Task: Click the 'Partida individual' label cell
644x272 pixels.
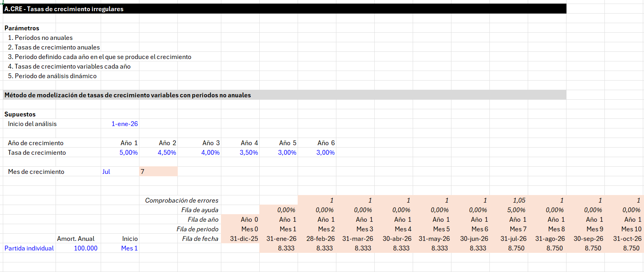Action: tap(29, 248)
